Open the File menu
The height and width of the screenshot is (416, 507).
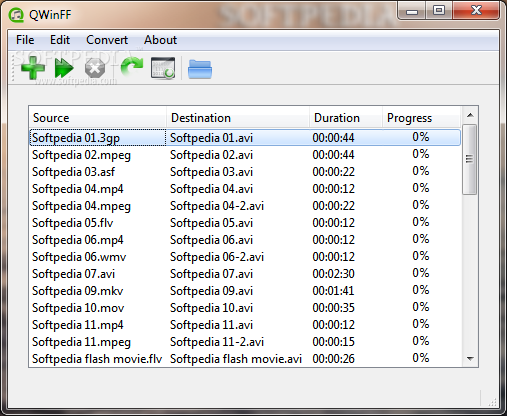click(25, 40)
